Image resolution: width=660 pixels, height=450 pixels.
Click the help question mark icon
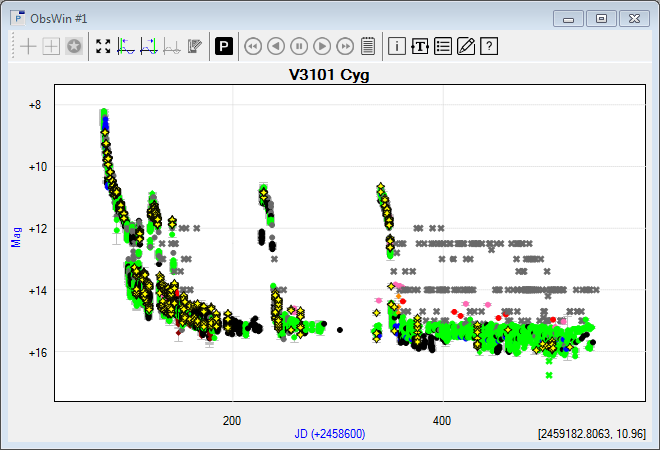(489, 46)
